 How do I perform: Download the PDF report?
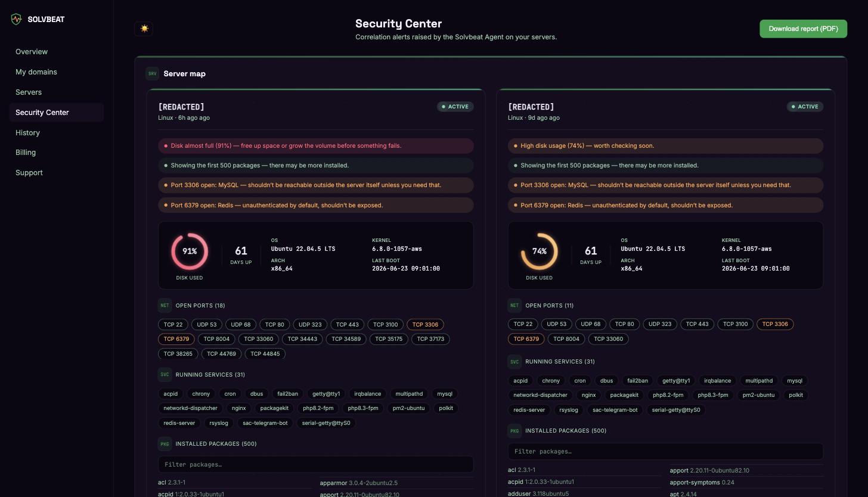click(x=803, y=29)
